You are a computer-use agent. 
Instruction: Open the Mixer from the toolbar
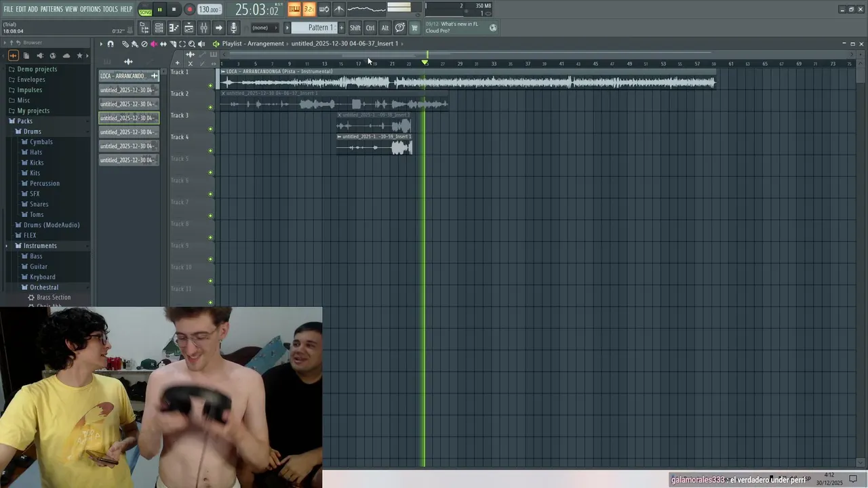[x=203, y=28]
